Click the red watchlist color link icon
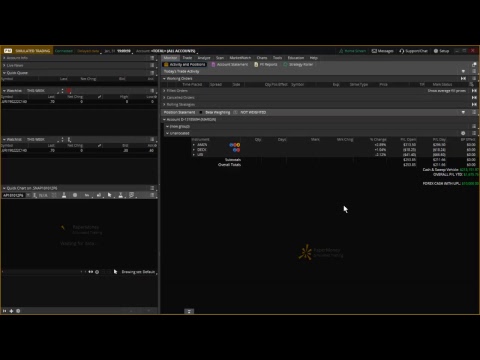The width and height of the screenshot is (480, 360). coord(69,91)
